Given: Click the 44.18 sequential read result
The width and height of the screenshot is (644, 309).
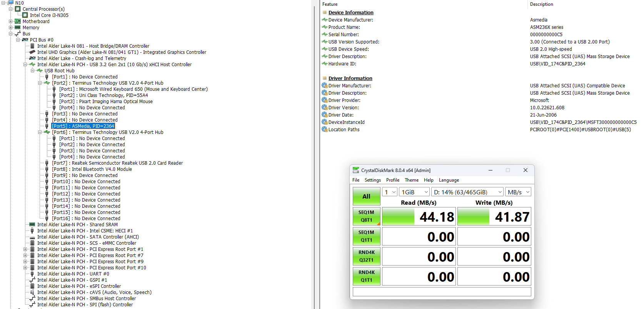Looking at the screenshot, I should click(x=419, y=217).
